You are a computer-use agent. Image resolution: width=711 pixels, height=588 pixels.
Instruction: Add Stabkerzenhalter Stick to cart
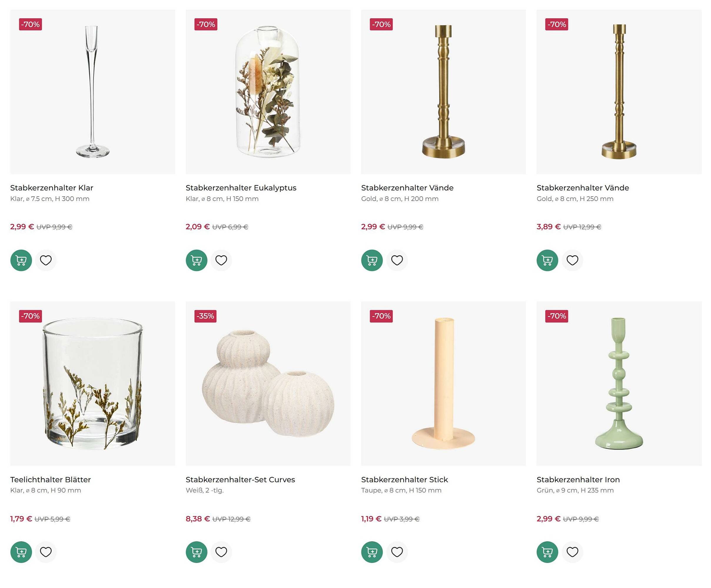(372, 552)
